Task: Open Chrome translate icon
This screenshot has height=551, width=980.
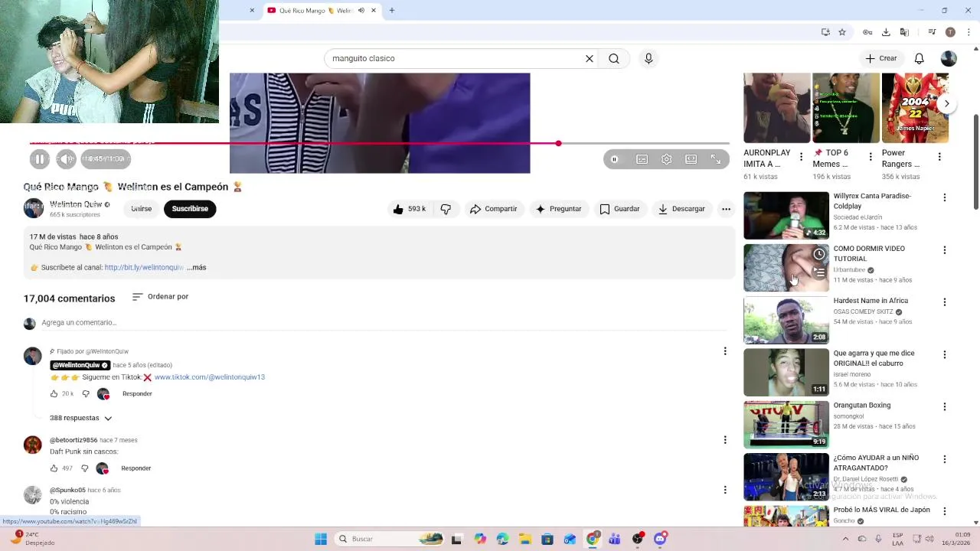Action: click(x=904, y=32)
